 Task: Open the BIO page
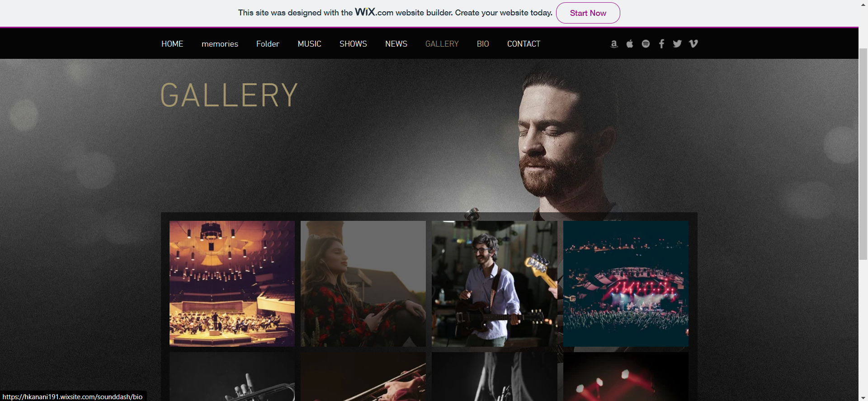(483, 44)
